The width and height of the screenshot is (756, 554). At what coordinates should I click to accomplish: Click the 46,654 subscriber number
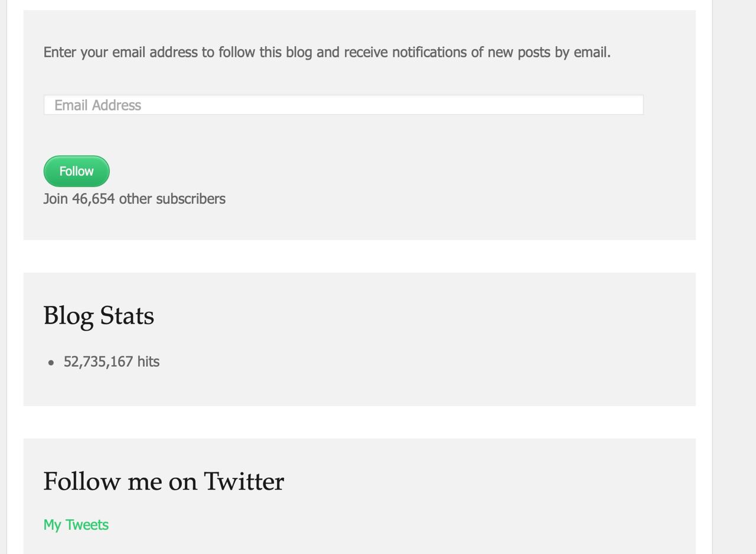click(93, 199)
